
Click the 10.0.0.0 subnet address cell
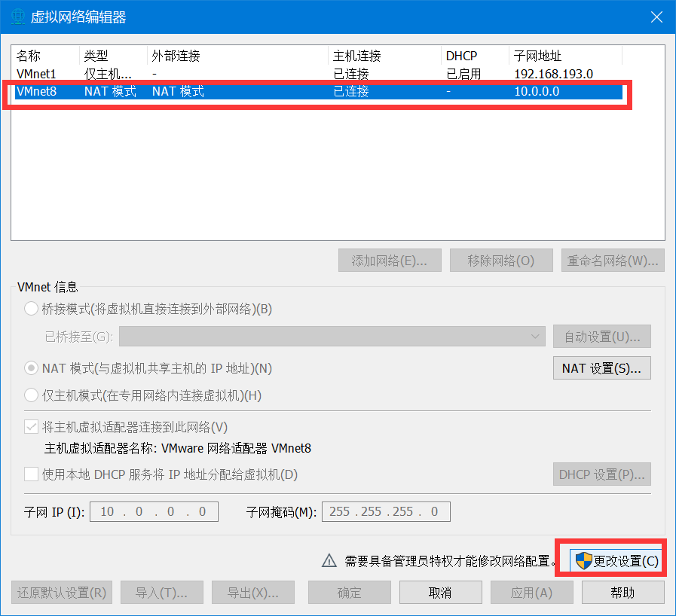(537, 91)
